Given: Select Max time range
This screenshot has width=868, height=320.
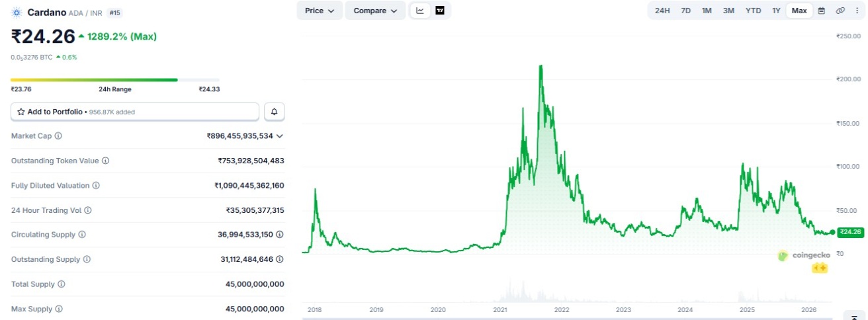Looking at the screenshot, I should coord(799,11).
